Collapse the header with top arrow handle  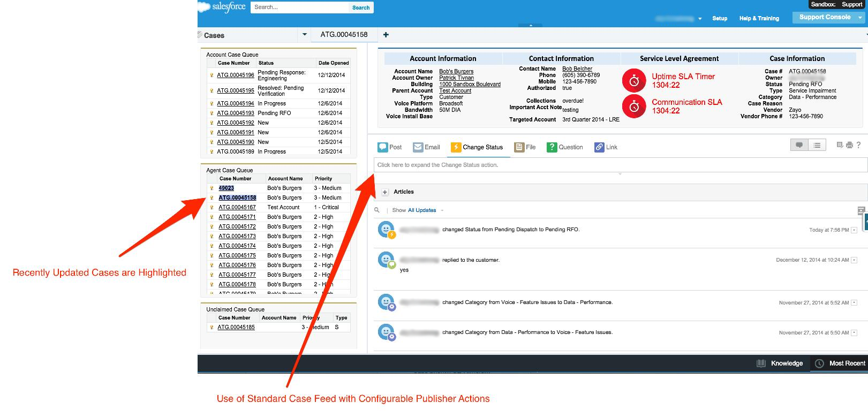tap(531, 25)
